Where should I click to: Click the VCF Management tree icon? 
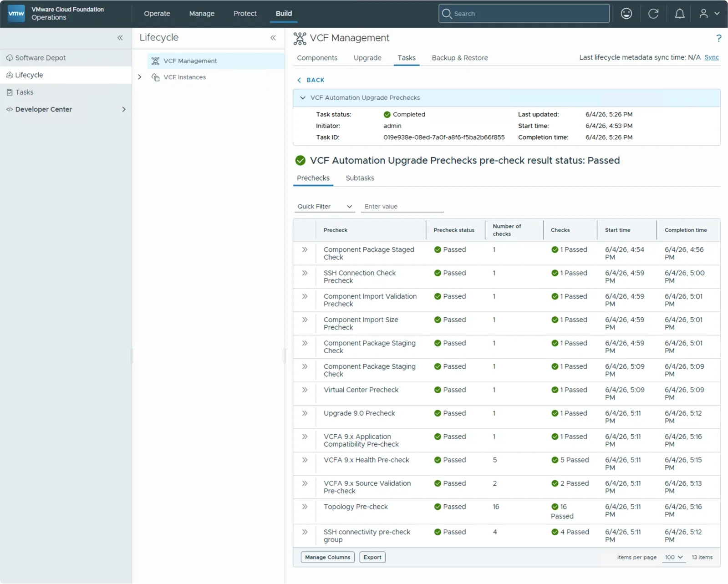[x=156, y=61]
